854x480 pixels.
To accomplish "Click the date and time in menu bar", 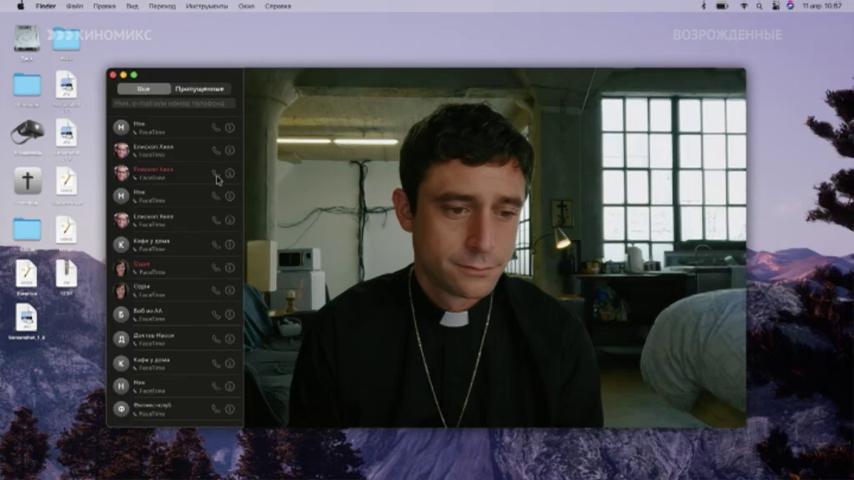I will [823, 6].
